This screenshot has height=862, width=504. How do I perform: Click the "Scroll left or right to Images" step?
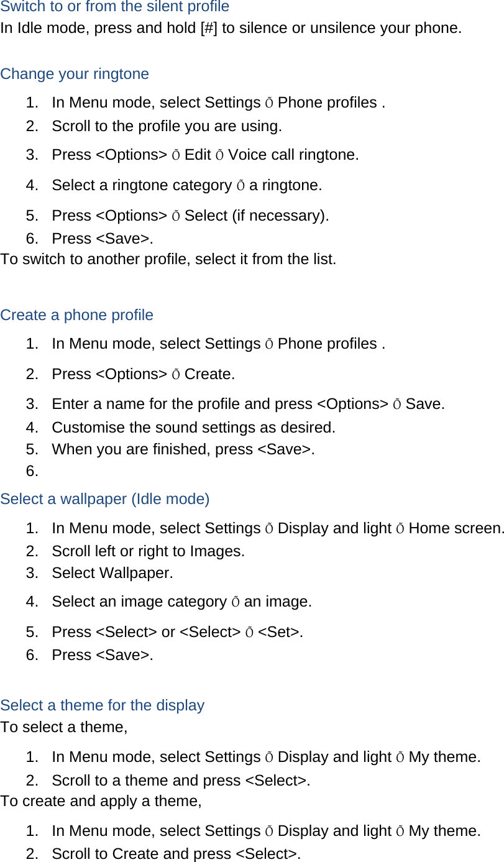148,551
